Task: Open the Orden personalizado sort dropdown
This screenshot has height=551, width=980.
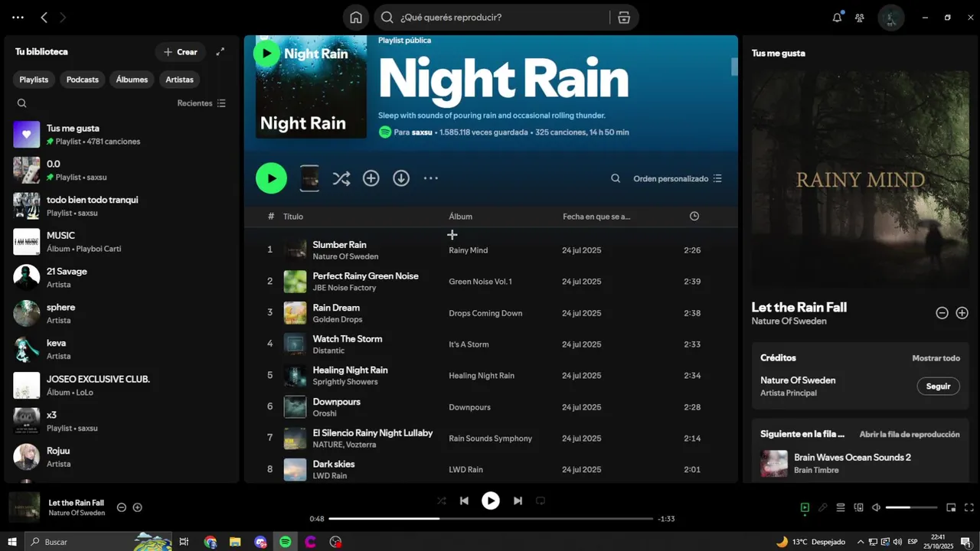Action: click(x=678, y=178)
